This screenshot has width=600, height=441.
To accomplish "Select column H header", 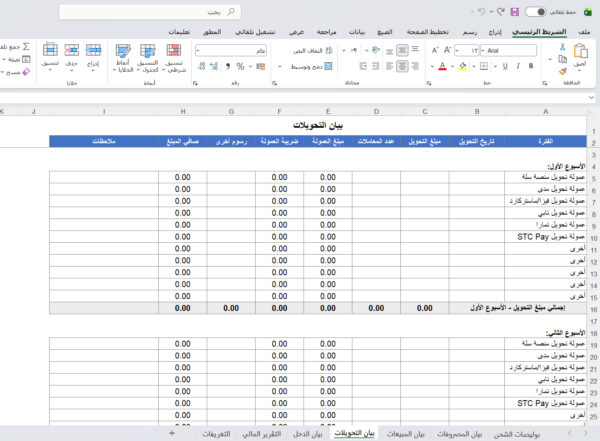I will pos(183,111).
